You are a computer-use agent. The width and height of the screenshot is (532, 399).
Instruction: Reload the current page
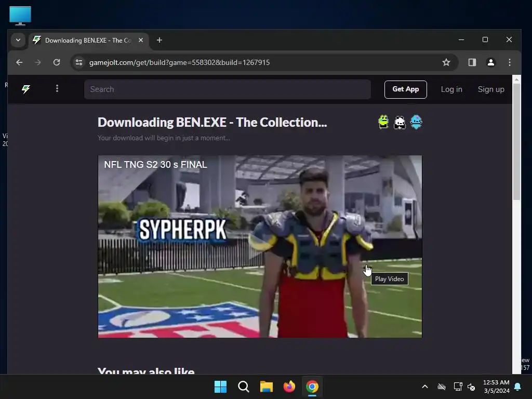57,62
